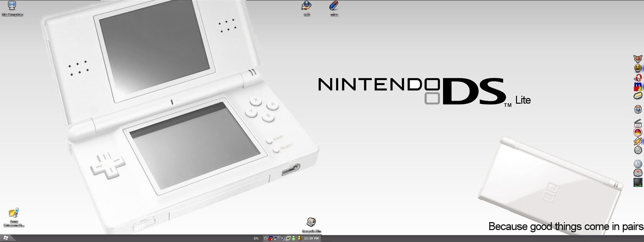The height and width of the screenshot is (242, 644).
Task: Click the red flame circle dock icon
Action: click(638, 132)
